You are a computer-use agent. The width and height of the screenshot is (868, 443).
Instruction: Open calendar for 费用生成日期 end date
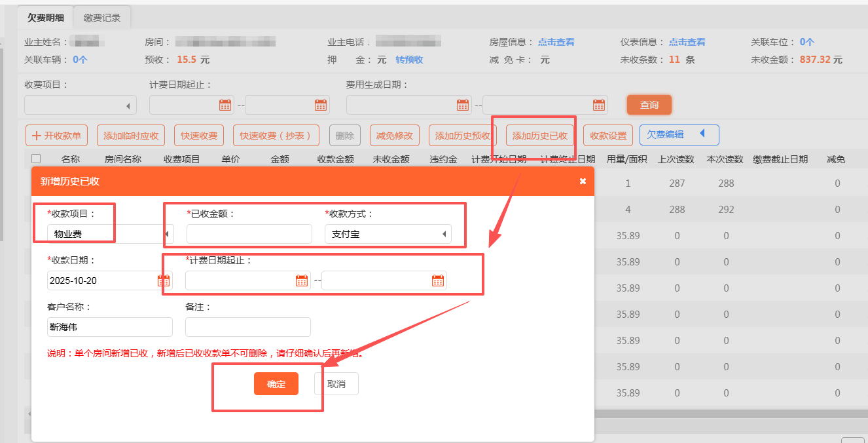(599, 105)
